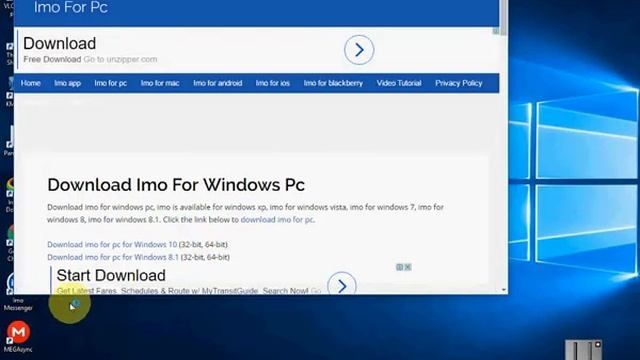The width and height of the screenshot is (640, 360).
Task: Select Imo for mac in navigation
Action: (160, 83)
